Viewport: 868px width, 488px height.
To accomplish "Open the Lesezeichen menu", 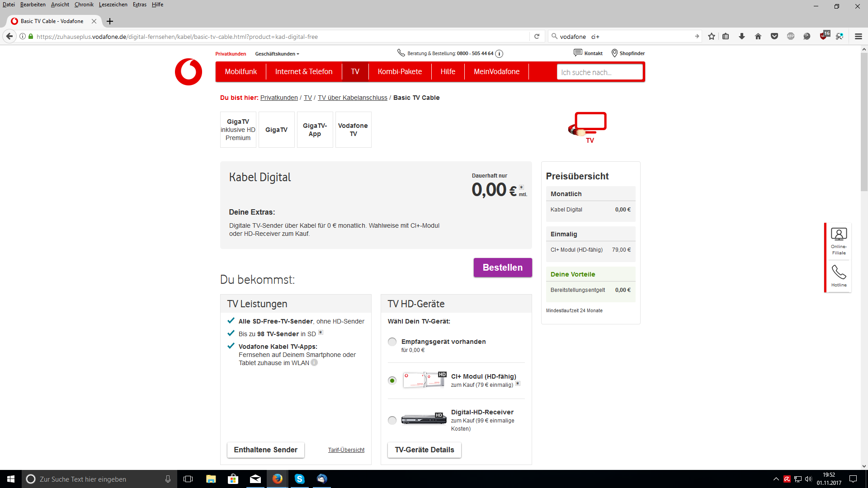I will 113,5.
